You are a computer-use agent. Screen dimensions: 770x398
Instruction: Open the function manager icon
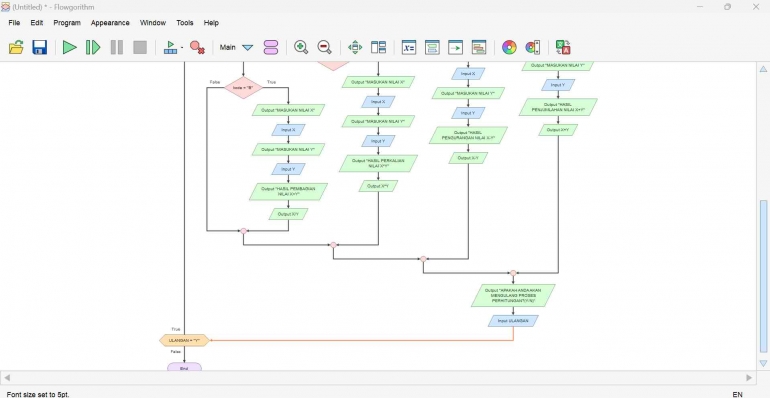(271, 47)
